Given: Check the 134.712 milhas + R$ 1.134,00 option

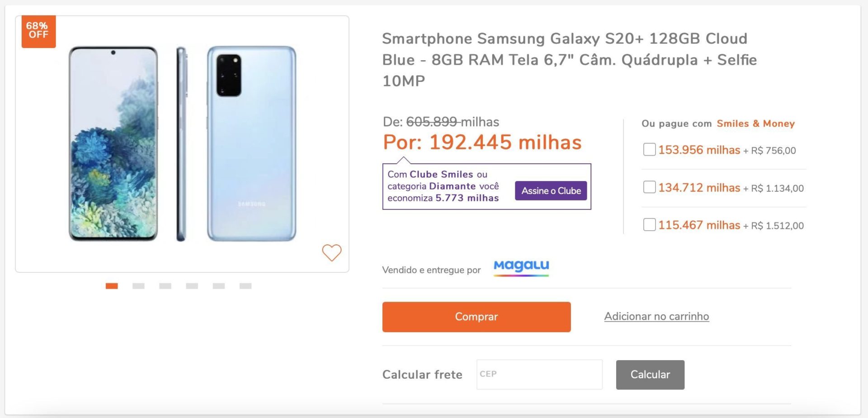Looking at the screenshot, I should coord(649,187).
